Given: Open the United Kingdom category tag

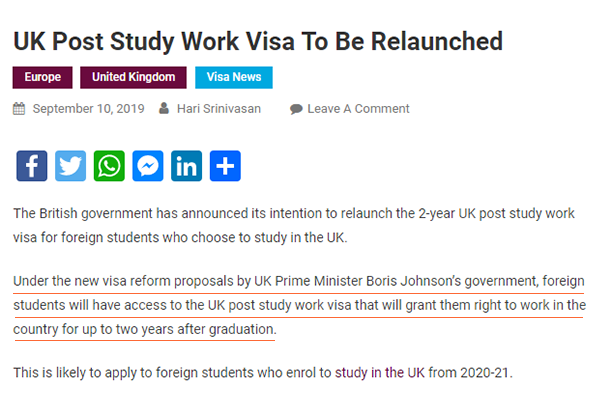Looking at the screenshot, I should 133,77.
